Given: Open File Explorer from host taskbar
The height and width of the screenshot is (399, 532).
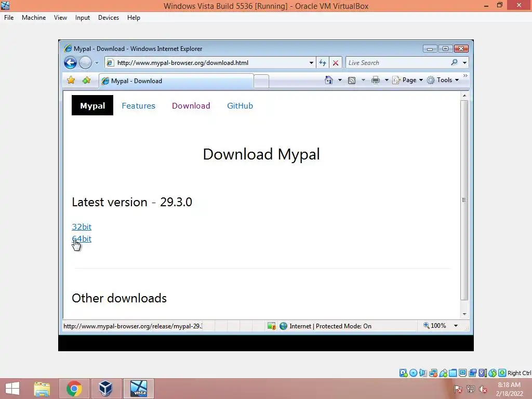Looking at the screenshot, I should coord(42,389).
